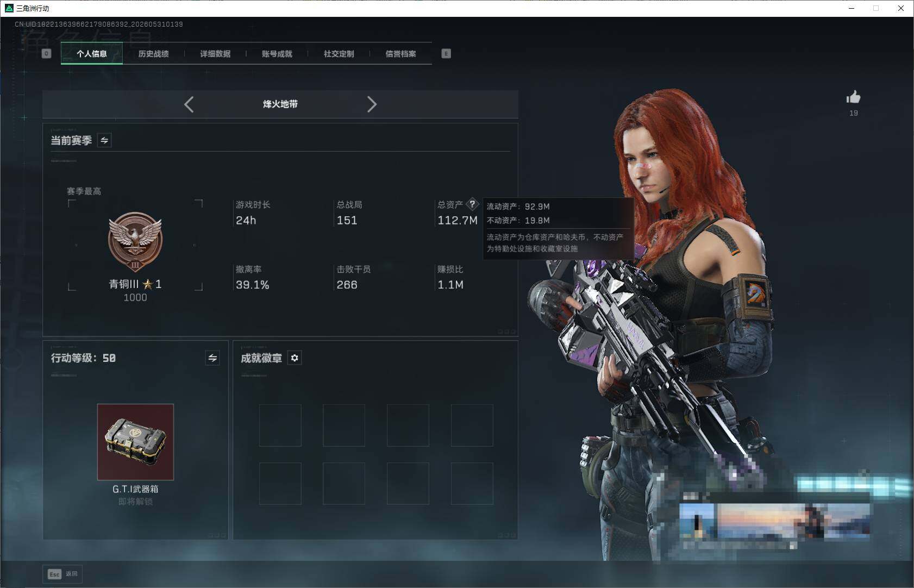The width and height of the screenshot is (914, 588).
Task: Click the thumbs-up like icon
Action: [853, 97]
